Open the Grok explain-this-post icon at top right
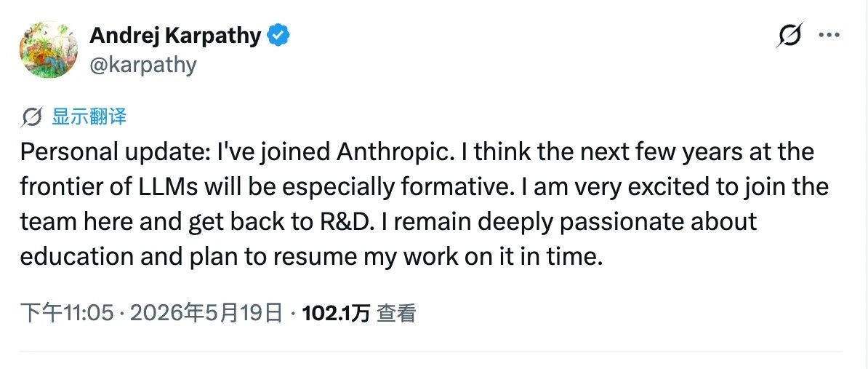 (790, 35)
